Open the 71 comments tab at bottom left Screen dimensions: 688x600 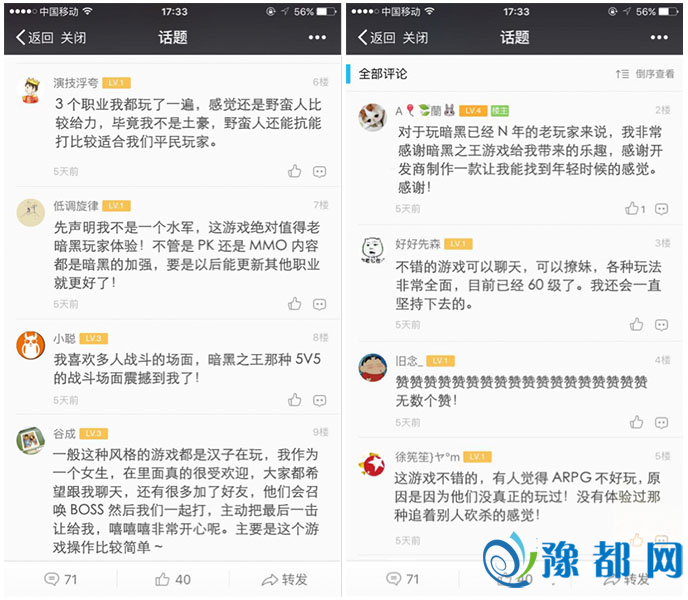(x=61, y=579)
